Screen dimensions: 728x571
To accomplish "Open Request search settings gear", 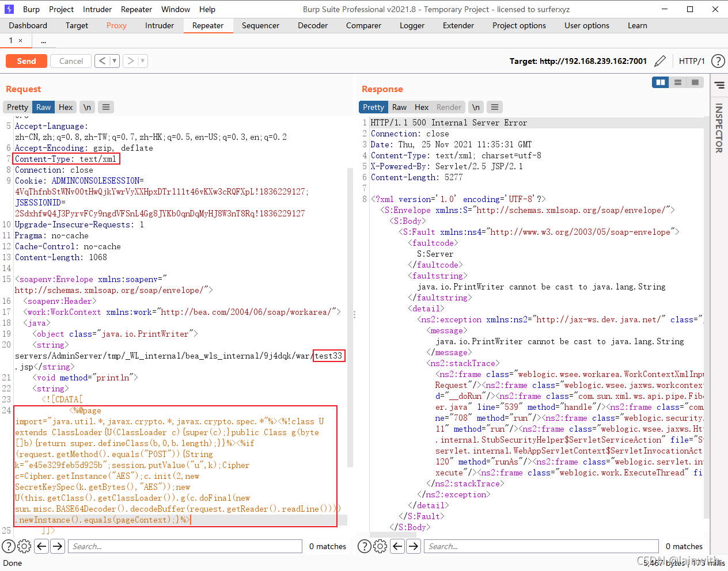I will point(24,546).
